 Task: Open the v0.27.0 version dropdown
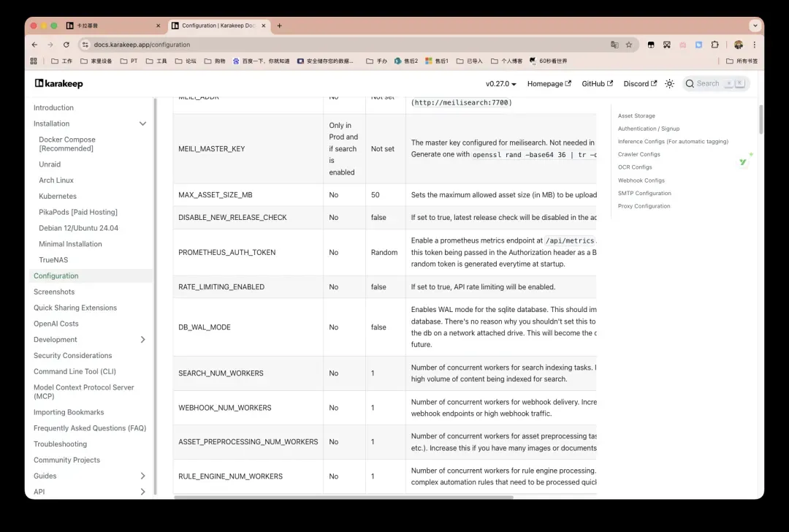coord(501,84)
